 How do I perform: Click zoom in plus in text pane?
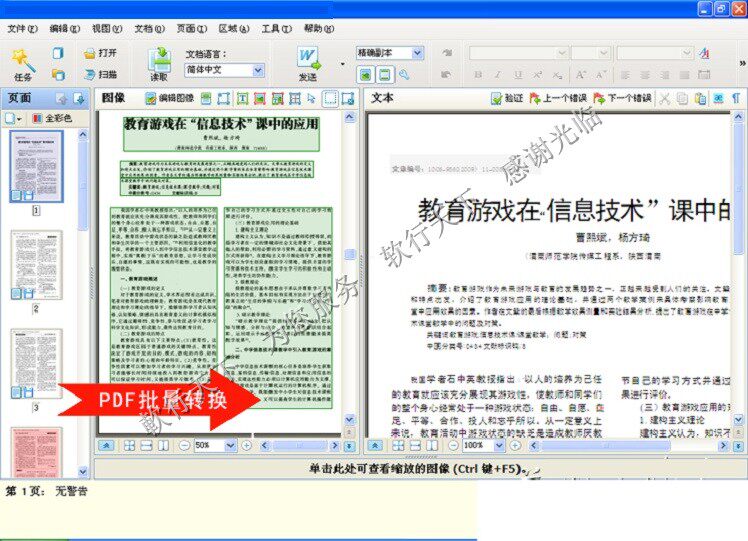tap(515, 446)
